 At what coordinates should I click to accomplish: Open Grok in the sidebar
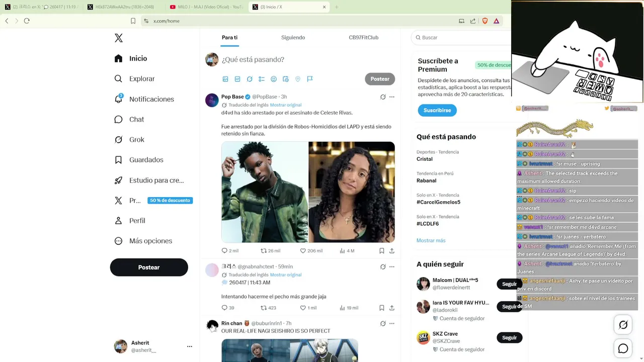tap(129, 139)
